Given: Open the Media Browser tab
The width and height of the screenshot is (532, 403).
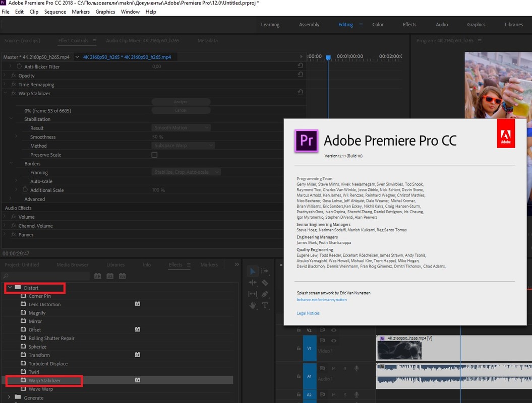Looking at the screenshot, I should 72,264.
